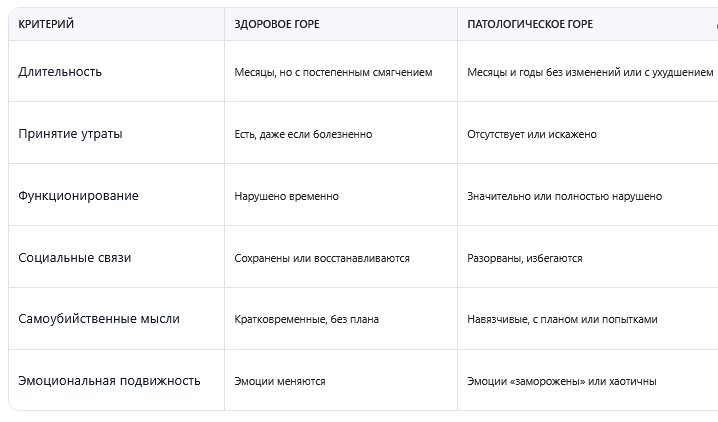Viewport: 718px width, 422px height.
Task: Select the Эмоциональная подвижность row label
Action: [109, 381]
